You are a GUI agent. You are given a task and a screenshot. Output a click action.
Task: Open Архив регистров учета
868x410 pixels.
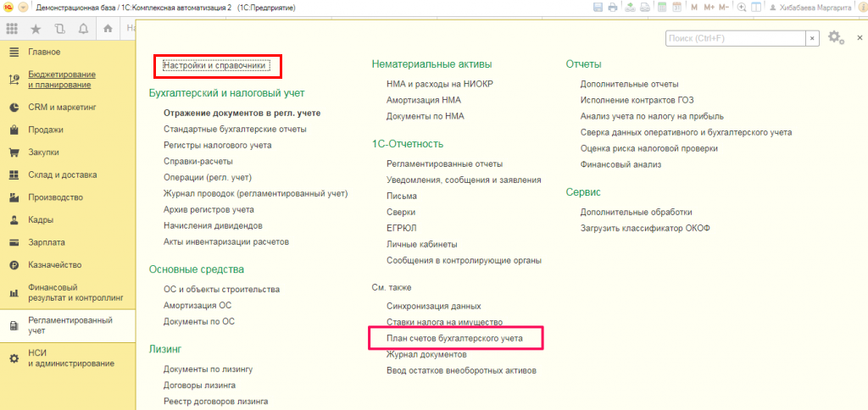pos(209,209)
